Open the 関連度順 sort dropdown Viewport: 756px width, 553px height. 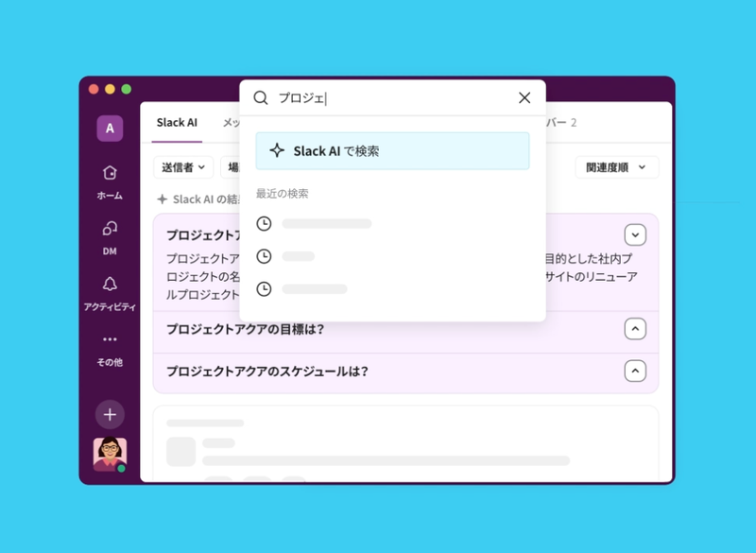click(x=615, y=167)
